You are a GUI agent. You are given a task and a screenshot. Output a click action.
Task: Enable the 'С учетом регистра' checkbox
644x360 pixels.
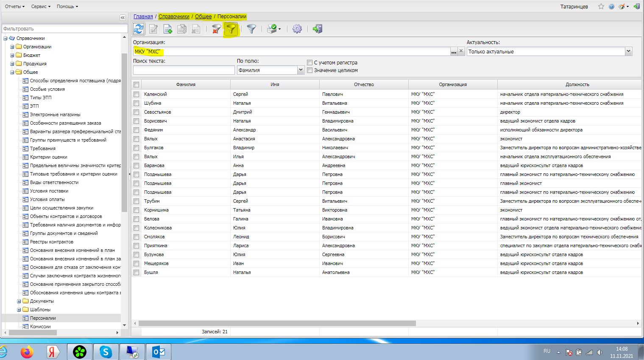(310, 63)
